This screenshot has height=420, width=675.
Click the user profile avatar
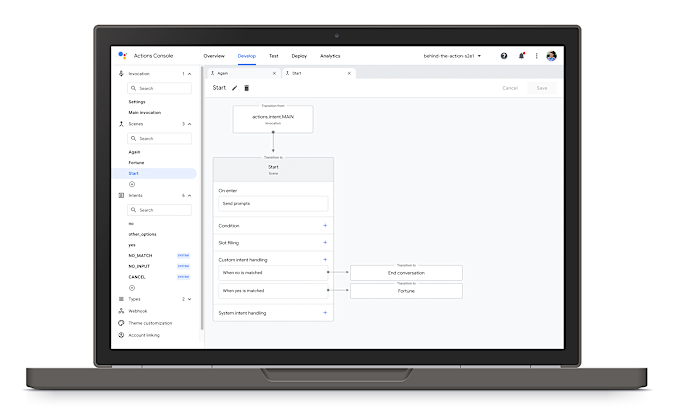[x=551, y=56]
